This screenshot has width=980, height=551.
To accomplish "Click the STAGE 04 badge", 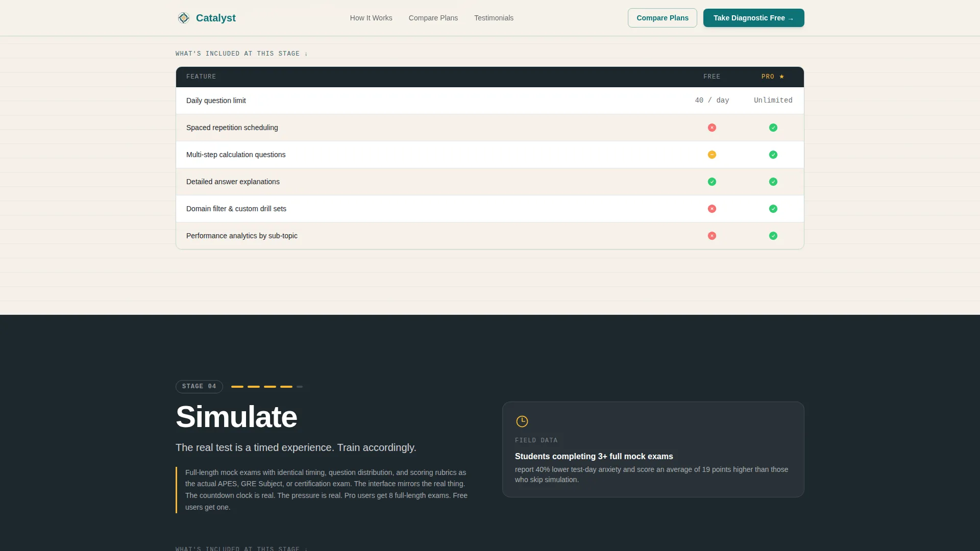I will click(199, 387).
